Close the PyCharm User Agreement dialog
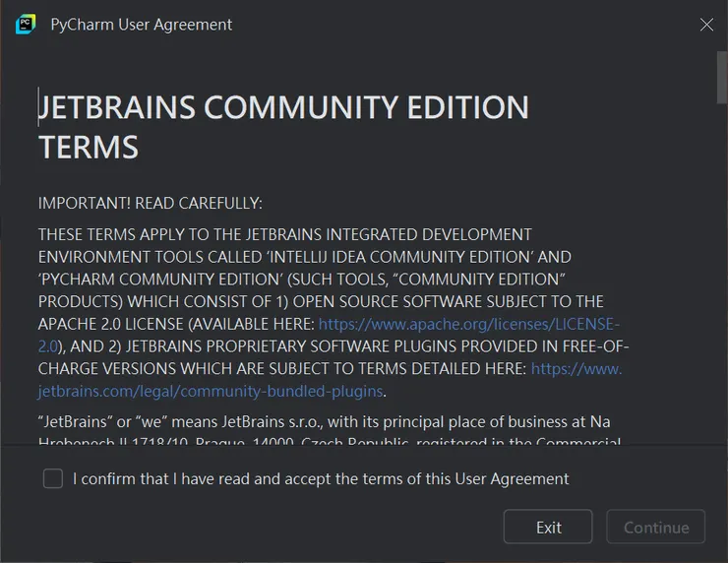The height and width of the screenshot is (563, 728). 706,25
